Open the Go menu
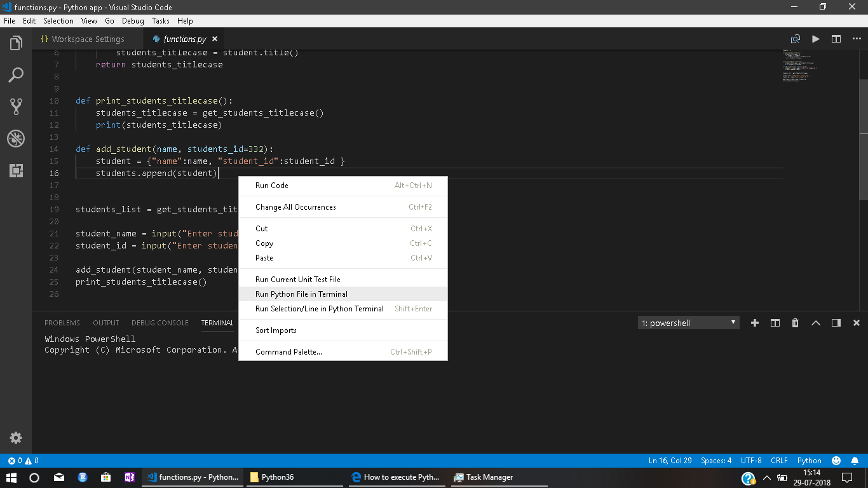This screenshot has height=488, width=868. coord(110,21)
